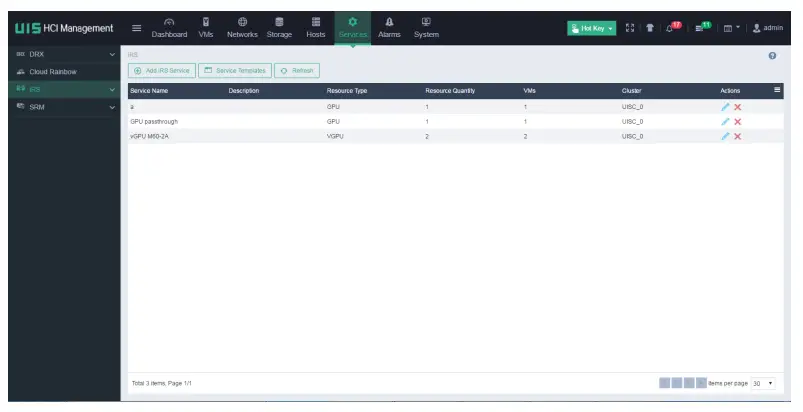The height and width of the screenshot is (412, 803).
Task: Sort by Resource Type column header
Action: click(347, 91)
